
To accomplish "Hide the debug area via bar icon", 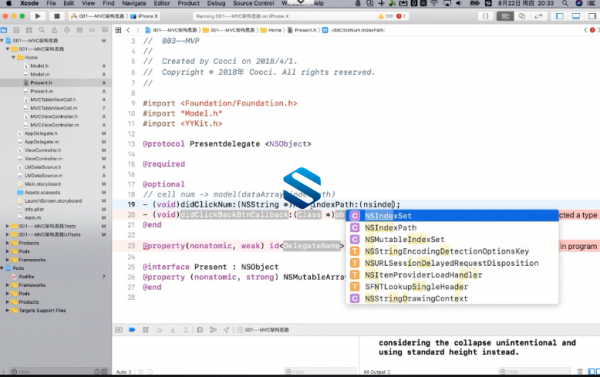I will coord(119,330).
